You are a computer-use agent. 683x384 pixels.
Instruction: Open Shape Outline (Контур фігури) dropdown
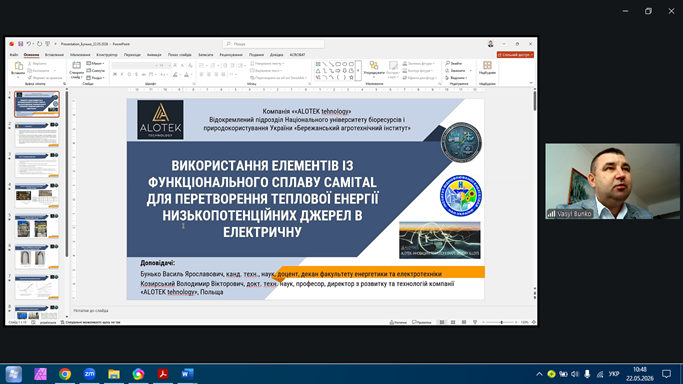pos(417,71)
